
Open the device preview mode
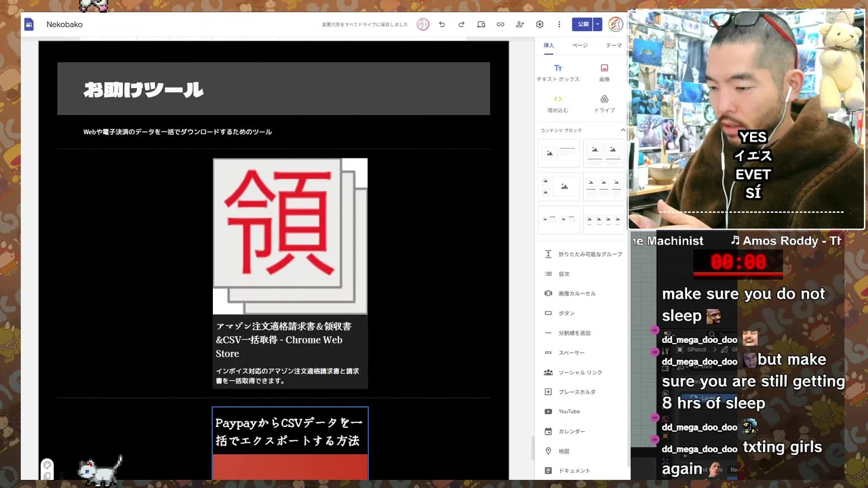click(481, 24)
